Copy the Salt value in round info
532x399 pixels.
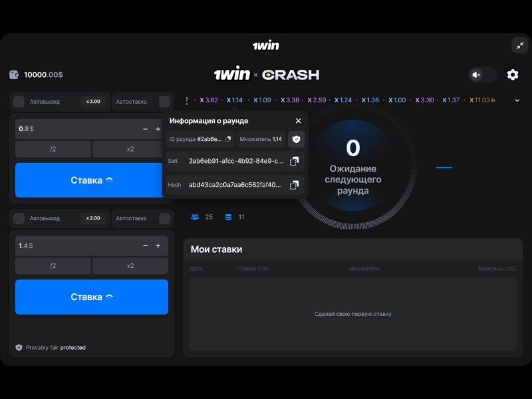(293, 162)
